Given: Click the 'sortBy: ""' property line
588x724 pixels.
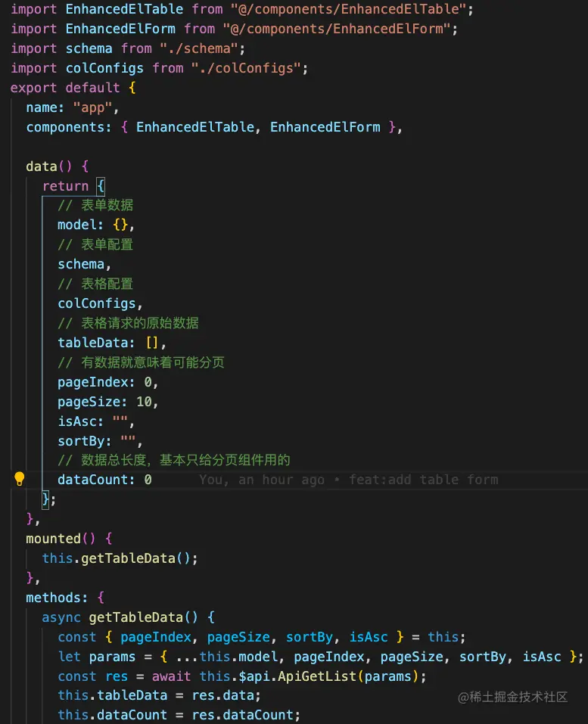Looking at the screenshot, I should [x=100, y=441].
